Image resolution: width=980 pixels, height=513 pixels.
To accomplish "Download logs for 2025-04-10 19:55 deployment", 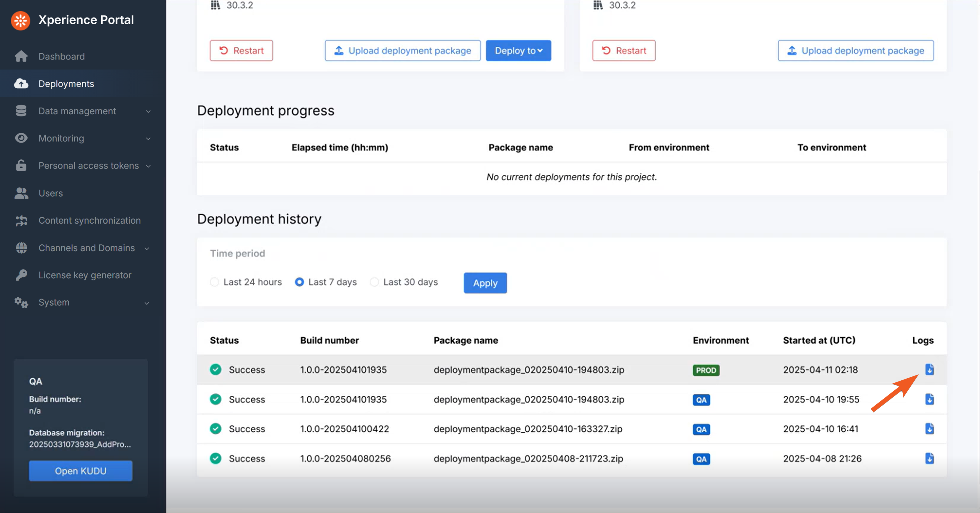I will [929, 399].
